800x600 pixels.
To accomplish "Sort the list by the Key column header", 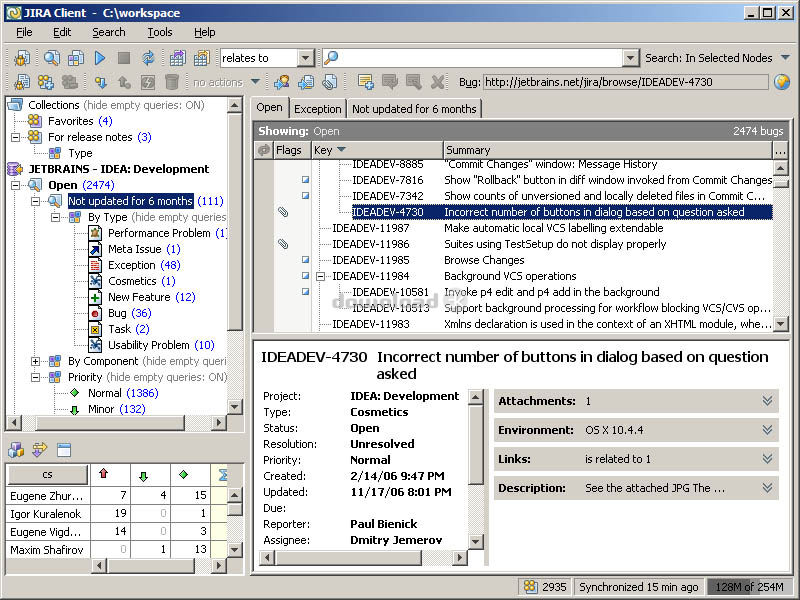I will point(377,150).
